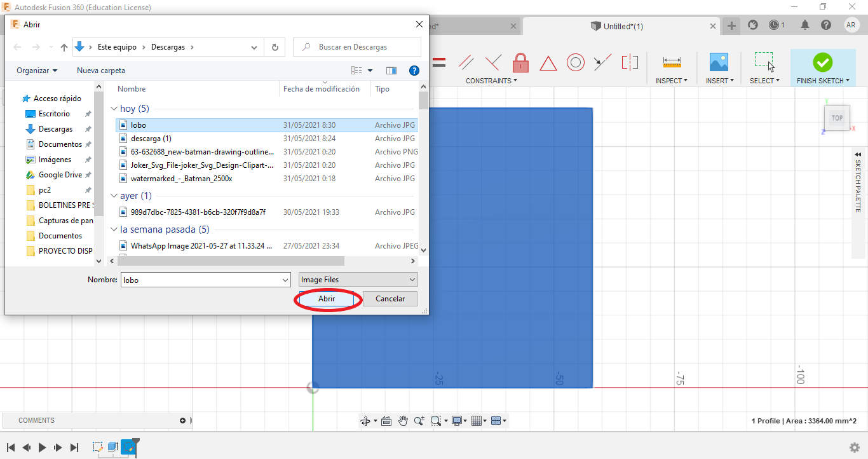The image size is (868, 459).
Task: Play the design timeline
Action: (x=42, y=447)
